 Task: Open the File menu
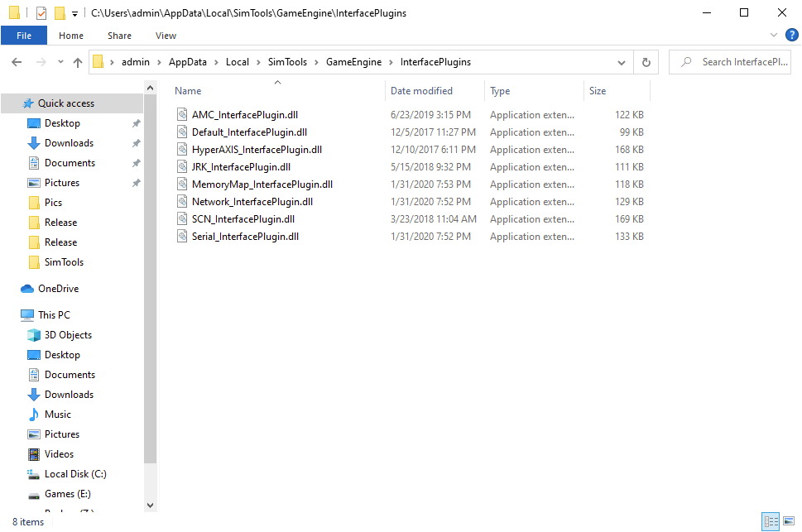tap(24, 36)
